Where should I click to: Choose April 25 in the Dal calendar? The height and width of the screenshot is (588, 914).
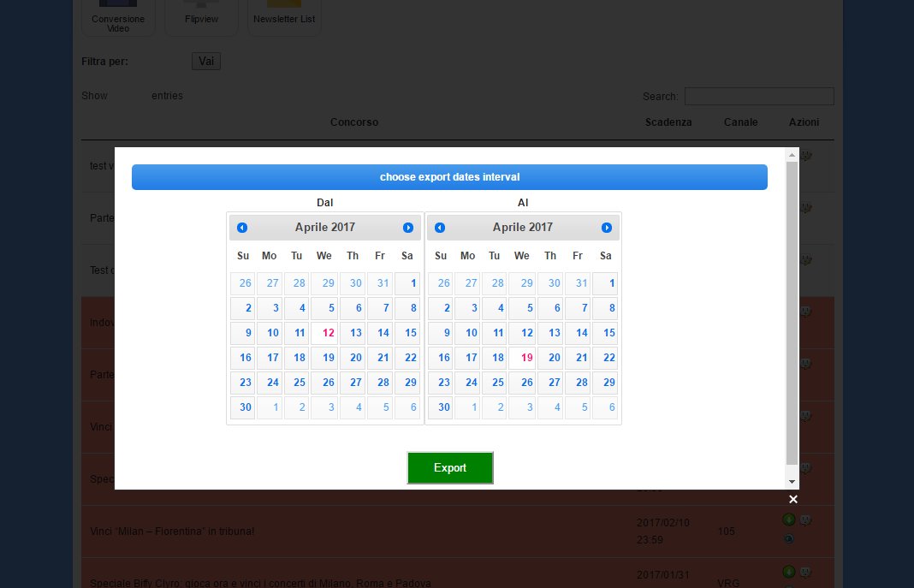point(297,383)
